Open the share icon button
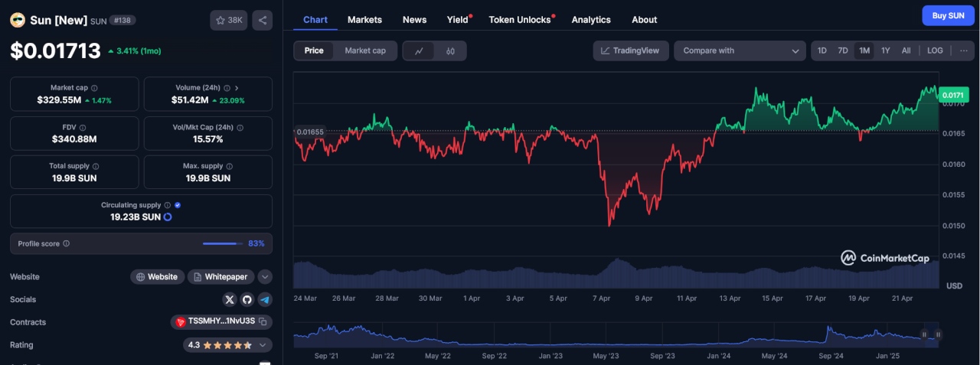This screenshot has width=980, height=365. click(x=262, y=21)
